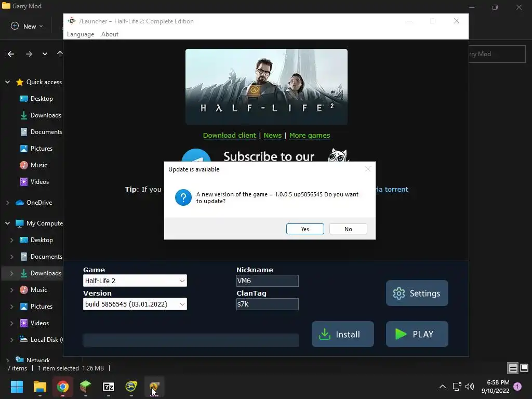
Task: Click the Half-Life 2 banner image
Action: 267,87
